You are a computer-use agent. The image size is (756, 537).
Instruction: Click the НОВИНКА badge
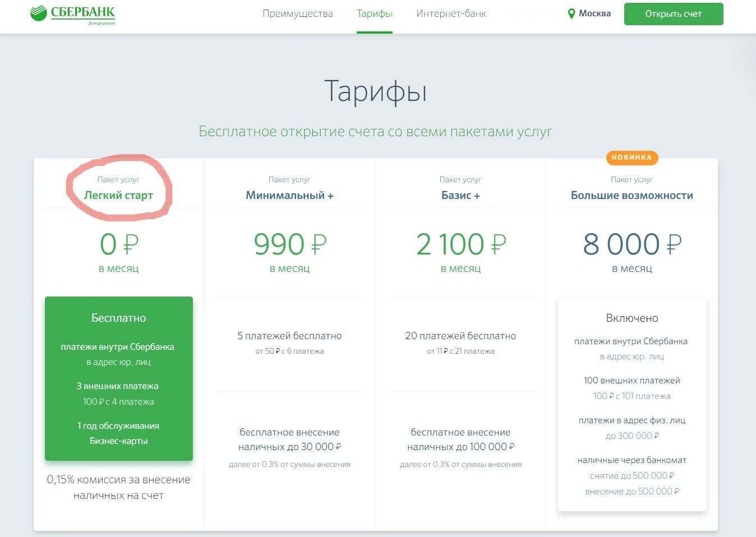pyautogui.click(x=632, y=158)
